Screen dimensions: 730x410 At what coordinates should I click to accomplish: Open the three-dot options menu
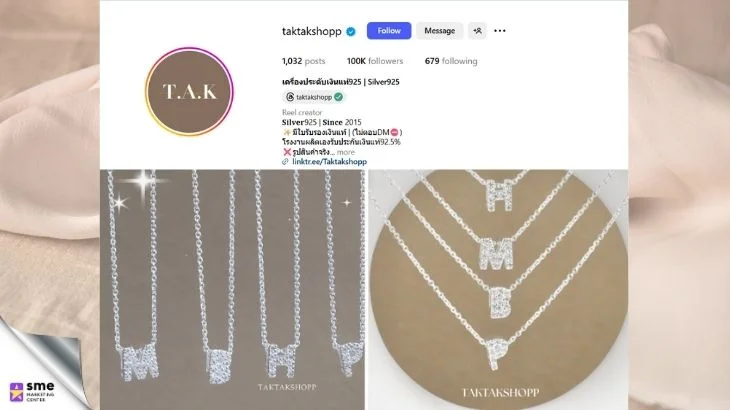pyautogui.click(x=500, y=31)
